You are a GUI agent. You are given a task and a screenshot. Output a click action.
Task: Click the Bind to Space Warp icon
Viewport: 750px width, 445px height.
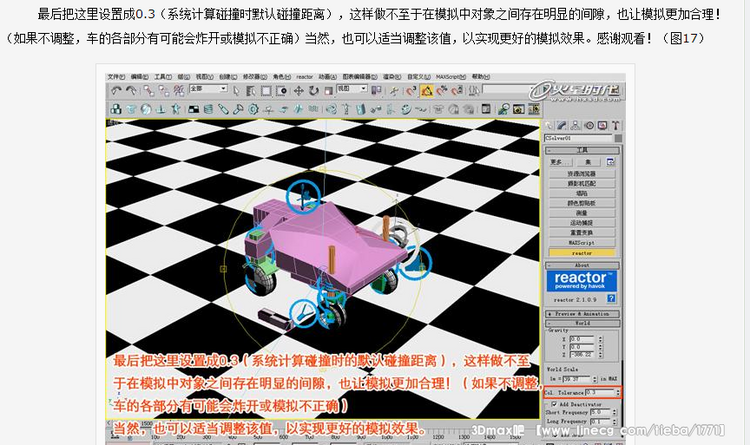(179, 90)
